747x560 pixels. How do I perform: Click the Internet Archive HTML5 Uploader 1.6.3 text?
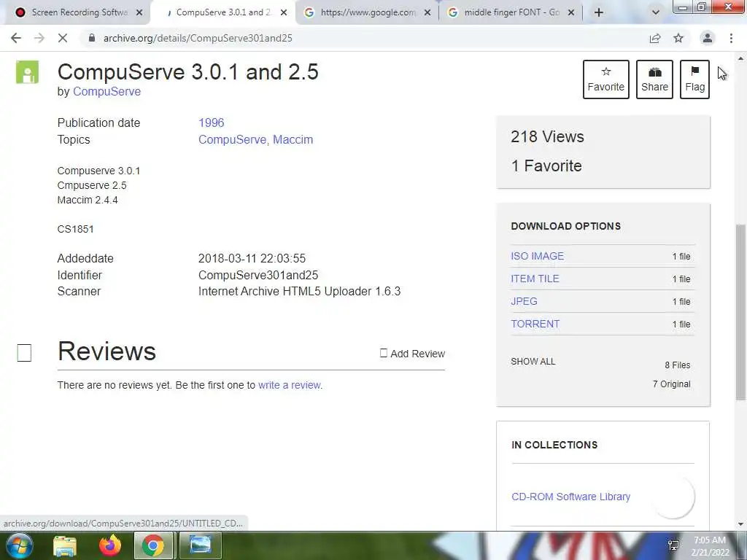pos(300,291)
